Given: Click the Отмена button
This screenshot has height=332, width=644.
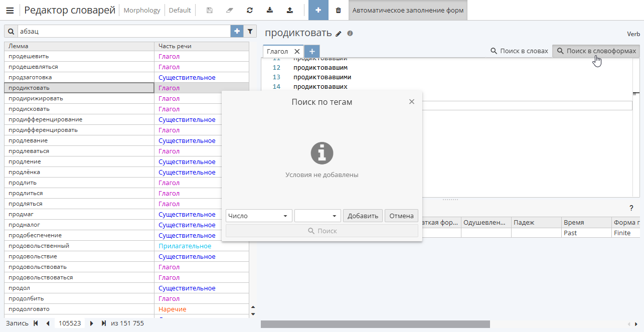Looking at the screenshot, I should [x=401, y=216].
